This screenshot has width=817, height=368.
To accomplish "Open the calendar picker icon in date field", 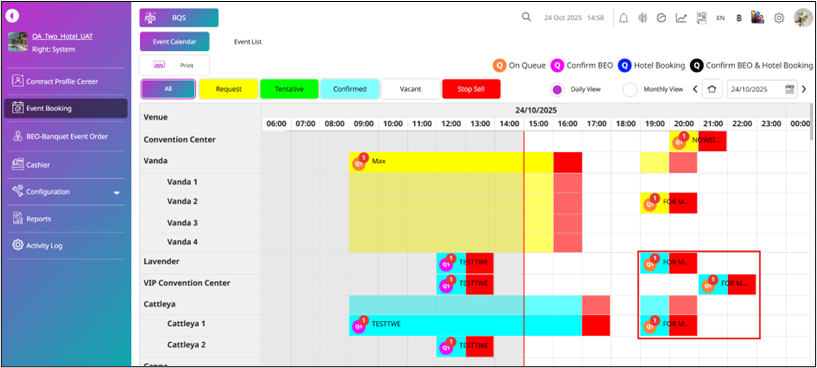I will click(790, 89).
